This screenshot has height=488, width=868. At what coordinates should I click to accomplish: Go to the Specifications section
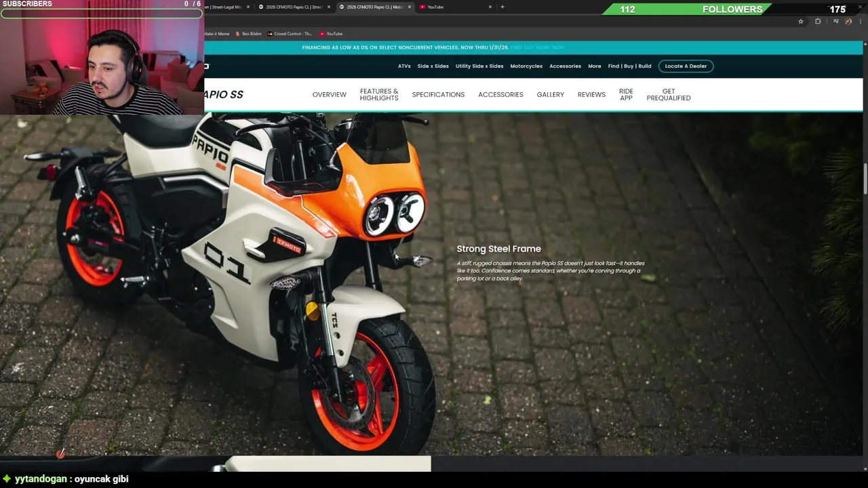pos(438,94)
